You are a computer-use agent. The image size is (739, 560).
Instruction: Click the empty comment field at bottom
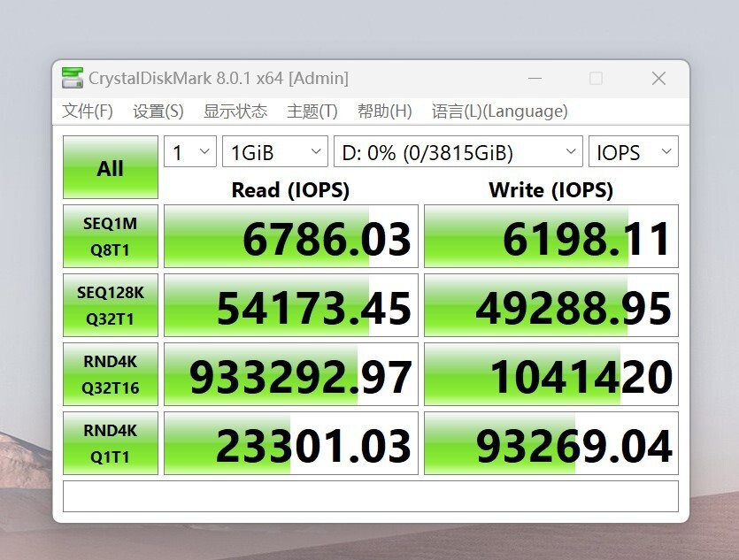click(371, 496)
